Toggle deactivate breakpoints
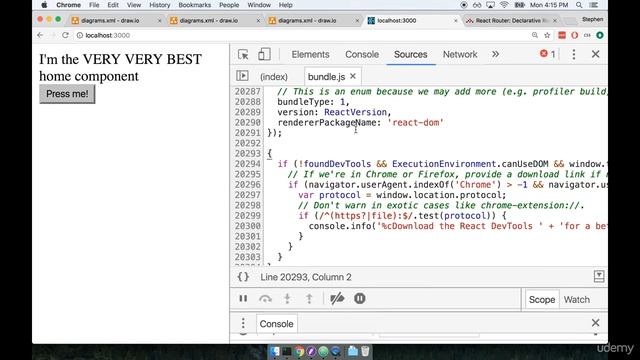The image size is (640, 360). (x=337, y=299)
